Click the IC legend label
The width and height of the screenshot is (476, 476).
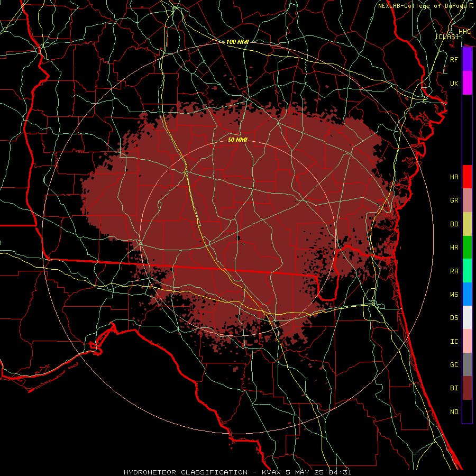454,342
